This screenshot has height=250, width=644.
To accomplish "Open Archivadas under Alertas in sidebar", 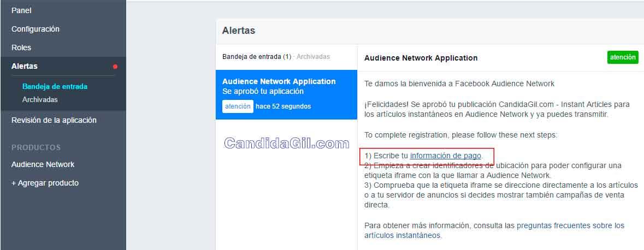I will pyautogui.click(x=40, y=99).
